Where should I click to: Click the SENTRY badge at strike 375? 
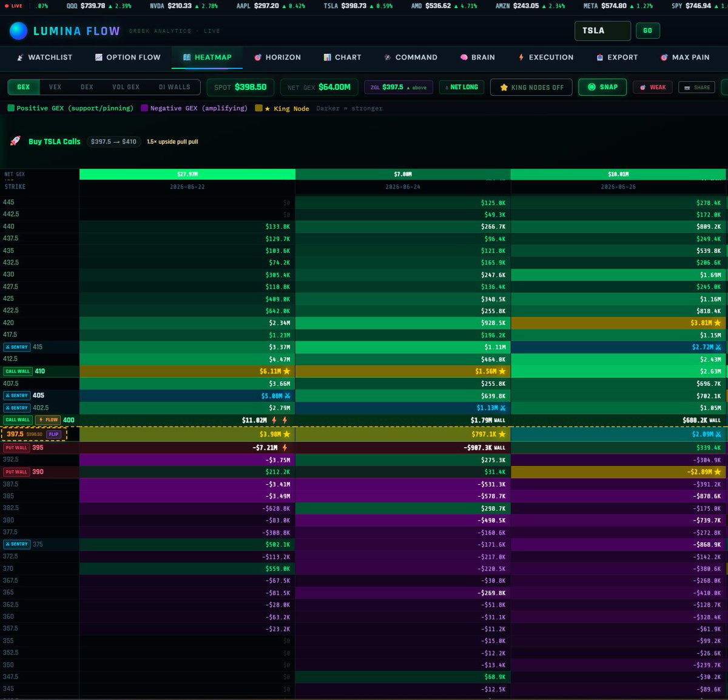[x=16, y=544]
